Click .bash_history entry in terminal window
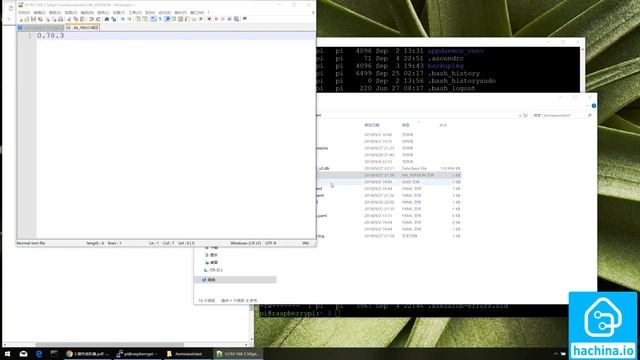 point(453,73)
